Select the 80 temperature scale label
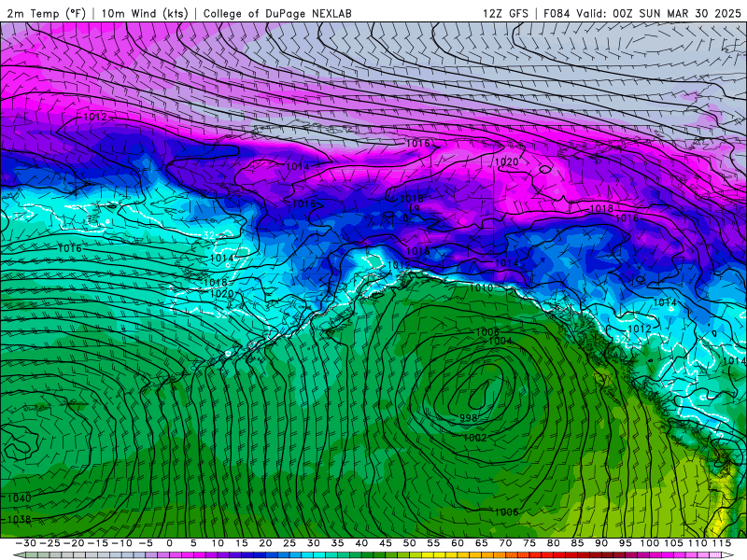Screen dimensions: 747x560 pos(553,543)
